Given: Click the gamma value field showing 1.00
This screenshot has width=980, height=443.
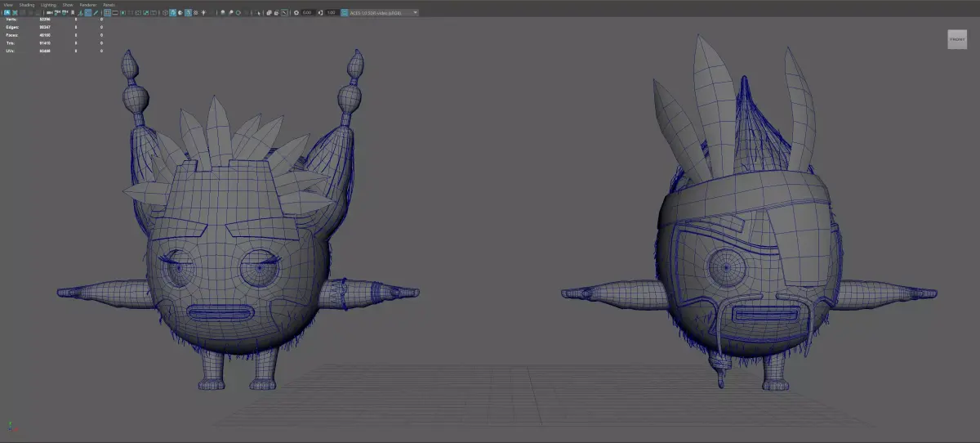Looking at the screenshot, I should pyautogui.click(x=331, y=13).
